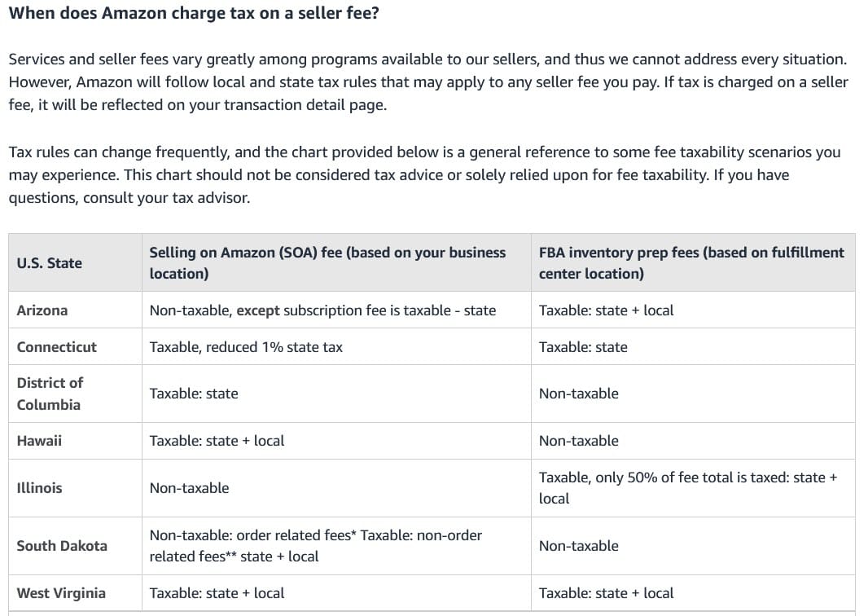Select the Arizona row label
Viewport: 868px width, 616px height.
coord(42,310)
